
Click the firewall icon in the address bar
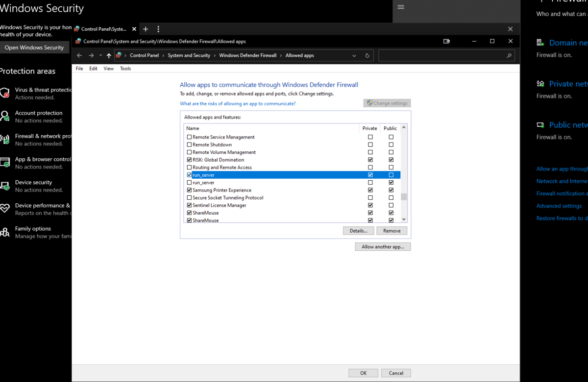119,55
